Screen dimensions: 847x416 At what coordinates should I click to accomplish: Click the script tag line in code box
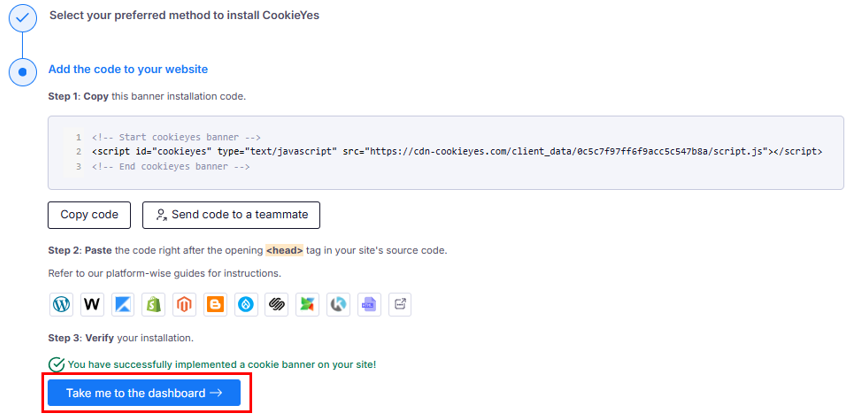456,151
